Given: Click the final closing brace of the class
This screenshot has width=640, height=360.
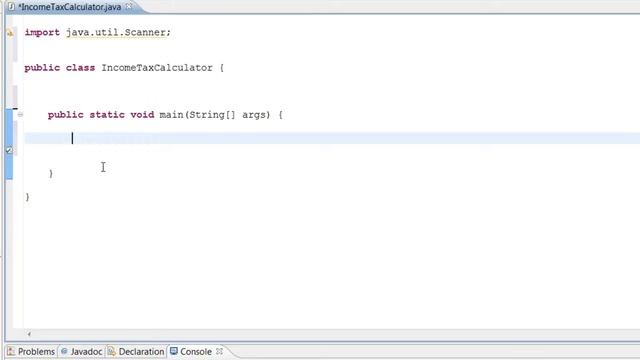Looking at the screenshot, I should (x=27, y=197).
